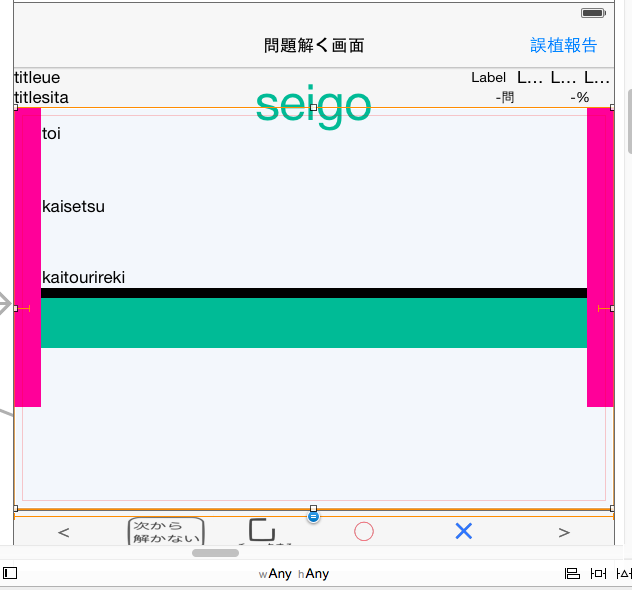Open the Pin constraints menu icon

click(x=598, y=573)
